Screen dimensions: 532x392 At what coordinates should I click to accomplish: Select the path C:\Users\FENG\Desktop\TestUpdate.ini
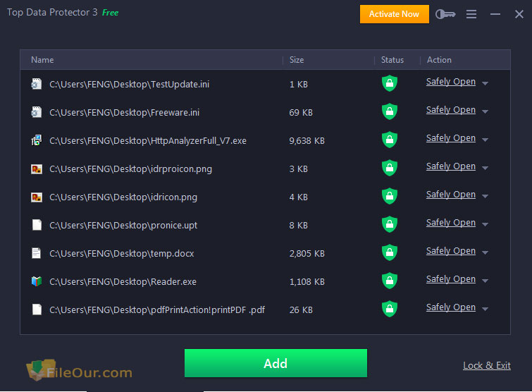click(129, 84)
